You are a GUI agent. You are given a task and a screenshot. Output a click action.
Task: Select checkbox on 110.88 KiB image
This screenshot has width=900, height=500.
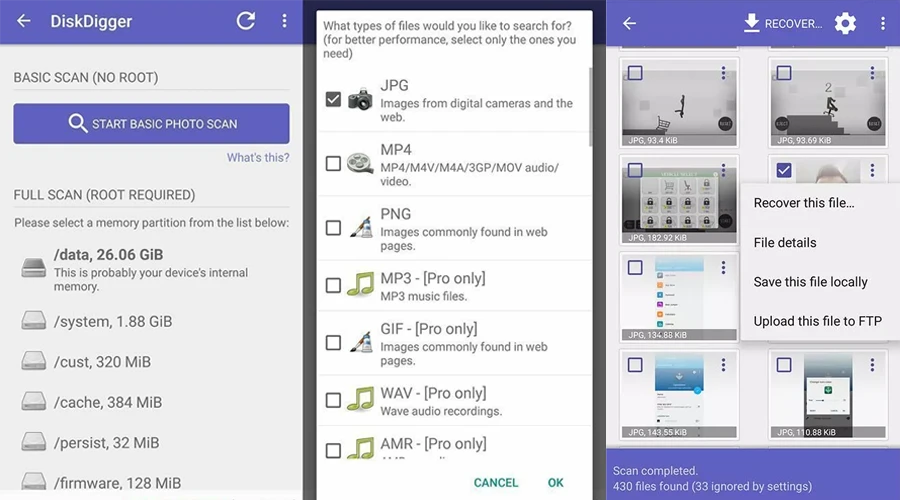click(x=783, y=365)
